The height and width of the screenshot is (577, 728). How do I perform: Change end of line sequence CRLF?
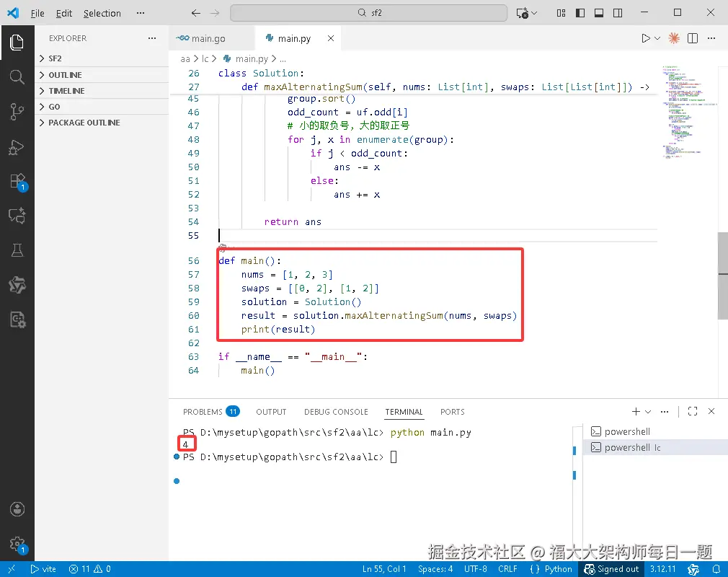[x=507, y=568]
